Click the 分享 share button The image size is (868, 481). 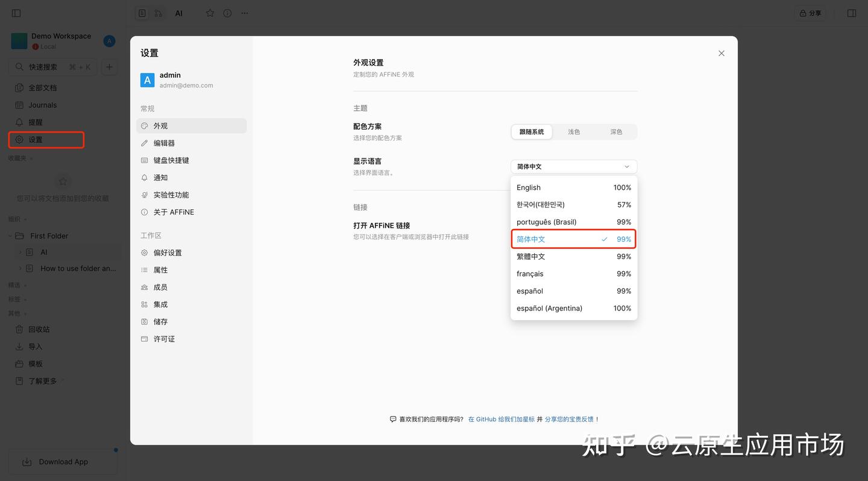tap(810, 13)
